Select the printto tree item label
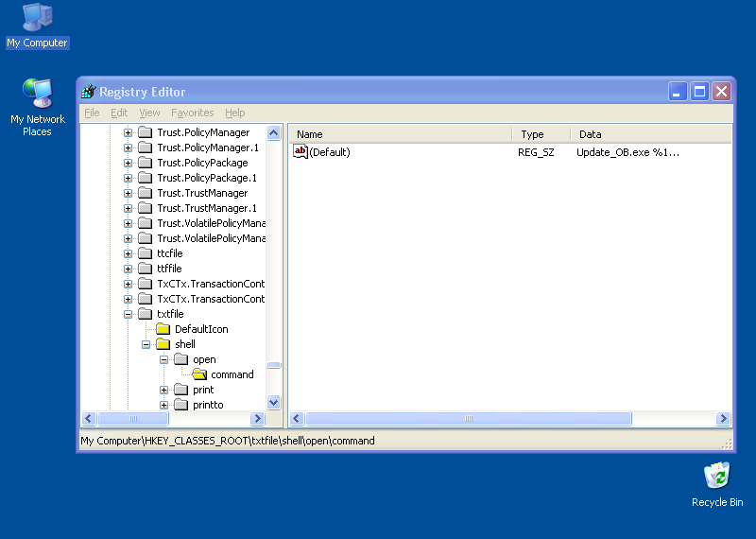The width and height of the screenshot is (756, 539). (x=208, y=405)
